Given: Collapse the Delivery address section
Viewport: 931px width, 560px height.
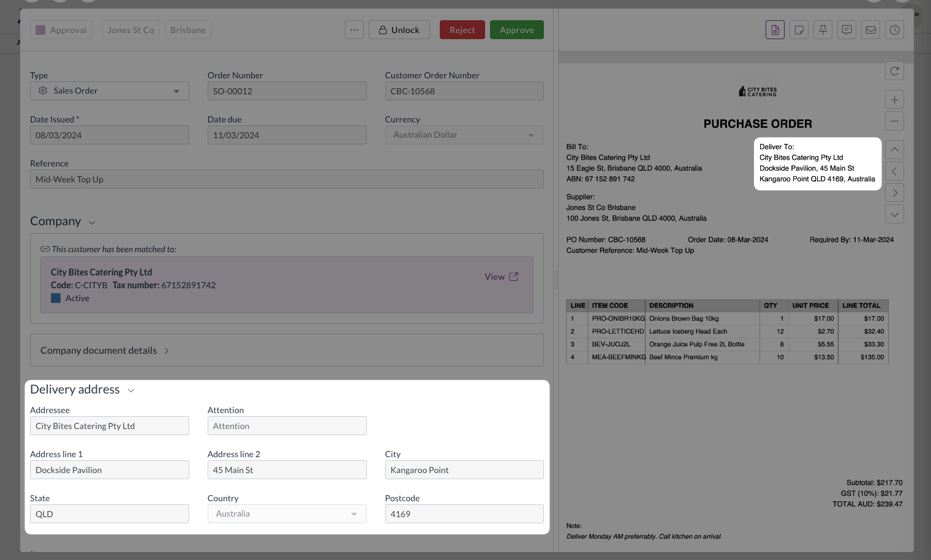Looking at the screenshot, I should coord(130,390).
